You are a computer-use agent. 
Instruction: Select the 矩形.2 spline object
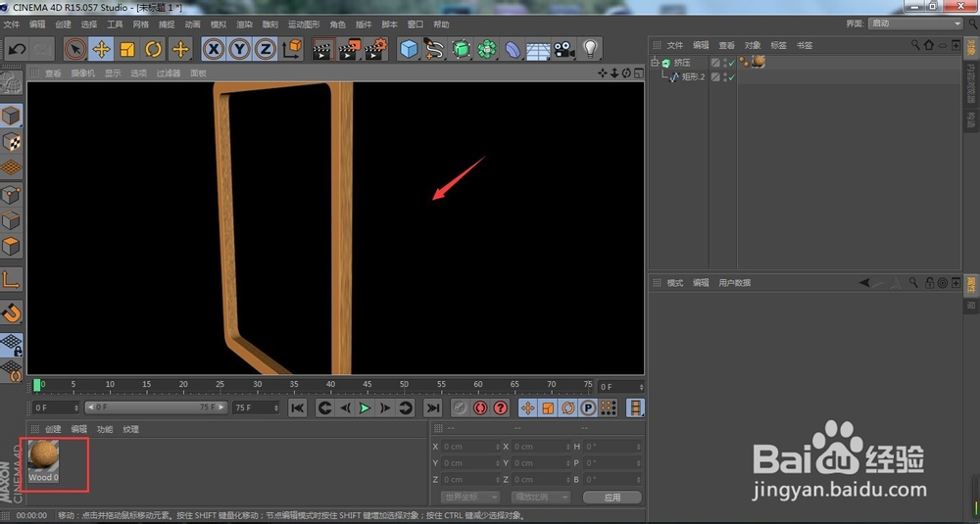[x=693, y=76]
